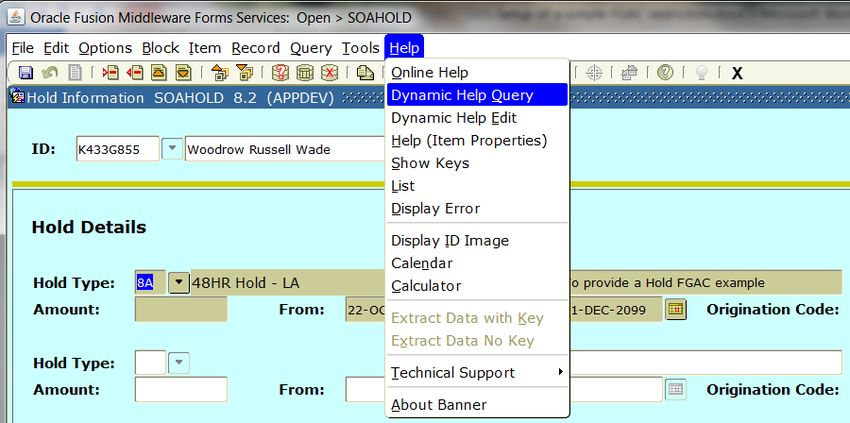
Task: Choose Display ID Image menu entry
Action: tap(477, 241)
